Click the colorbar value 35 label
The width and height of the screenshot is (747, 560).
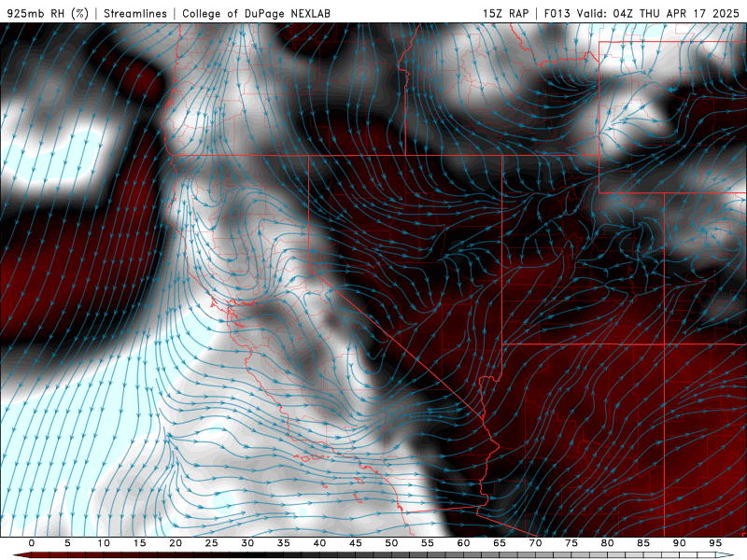pyautogui.click(x=284, y=543)
